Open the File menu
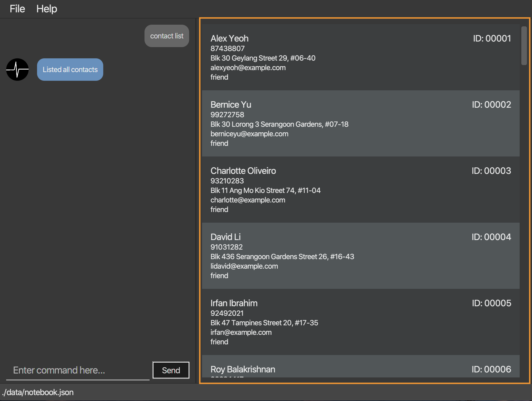 coord(17,9)
